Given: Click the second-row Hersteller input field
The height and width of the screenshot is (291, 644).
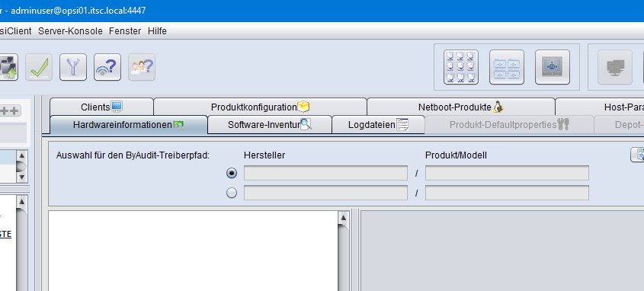Looking at the screenshot, I should 325,193.
